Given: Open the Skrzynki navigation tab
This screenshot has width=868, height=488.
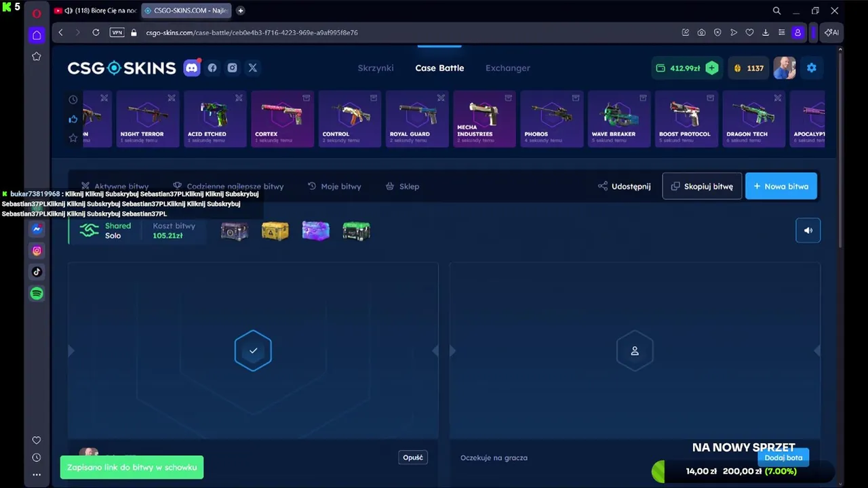Looking at the screenshot, I should (376, 68).
